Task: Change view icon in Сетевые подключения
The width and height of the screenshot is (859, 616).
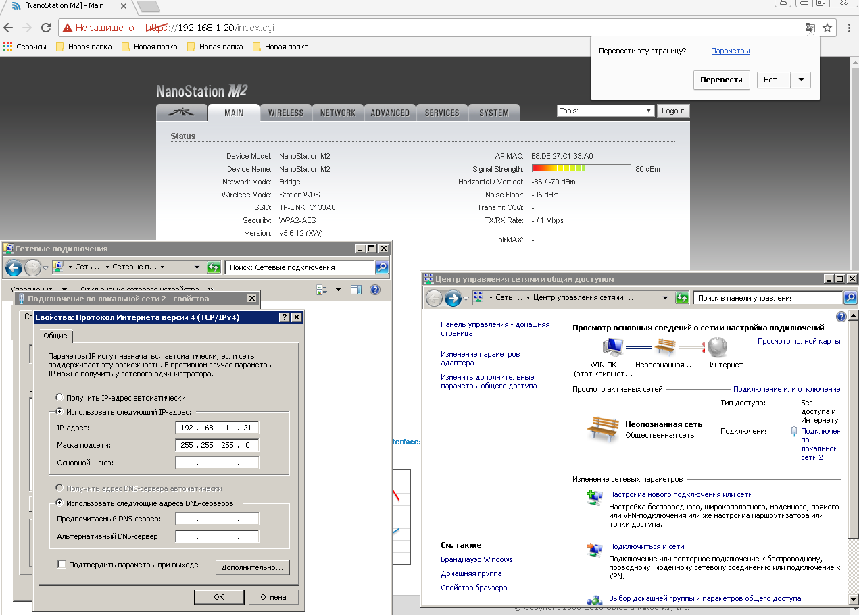Action: point(322,290)
